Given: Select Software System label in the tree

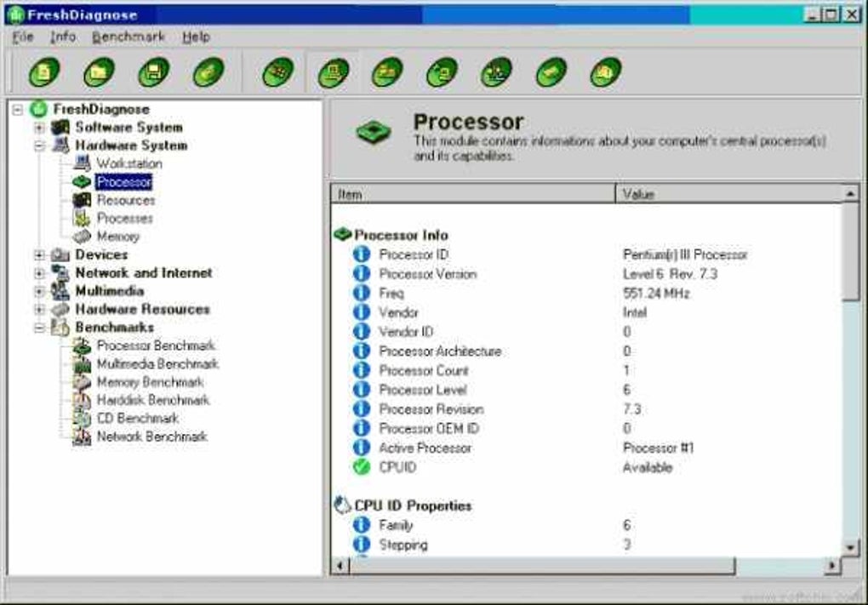Looking at the screenshot, I should click(129, 128).
